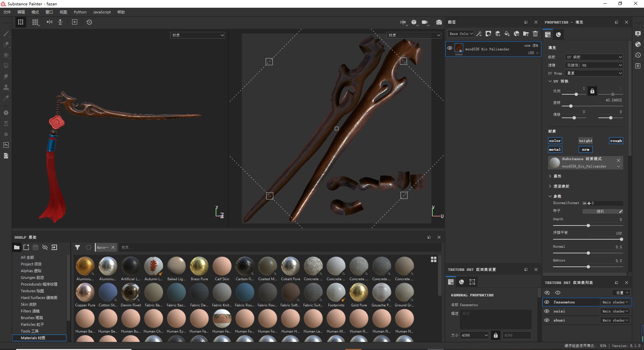
Task: Click the camera screenshot icon
Action: [439, 22]
